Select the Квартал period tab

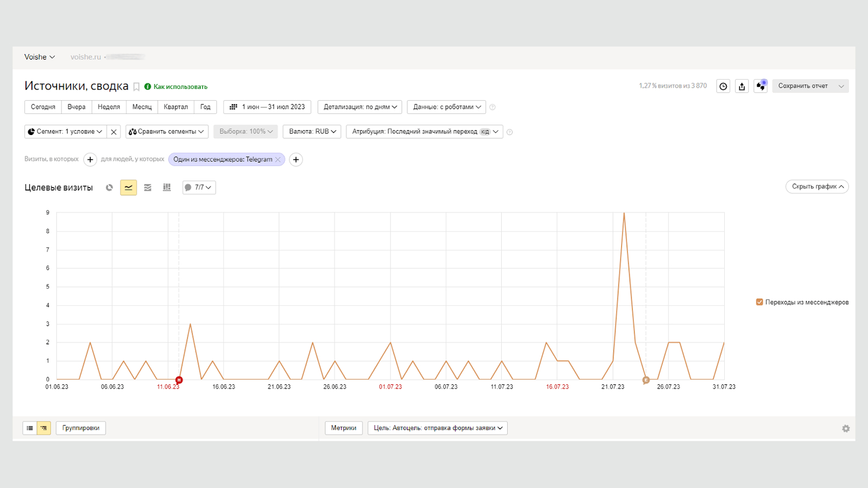pyautogui.click(x=176, y=107)
